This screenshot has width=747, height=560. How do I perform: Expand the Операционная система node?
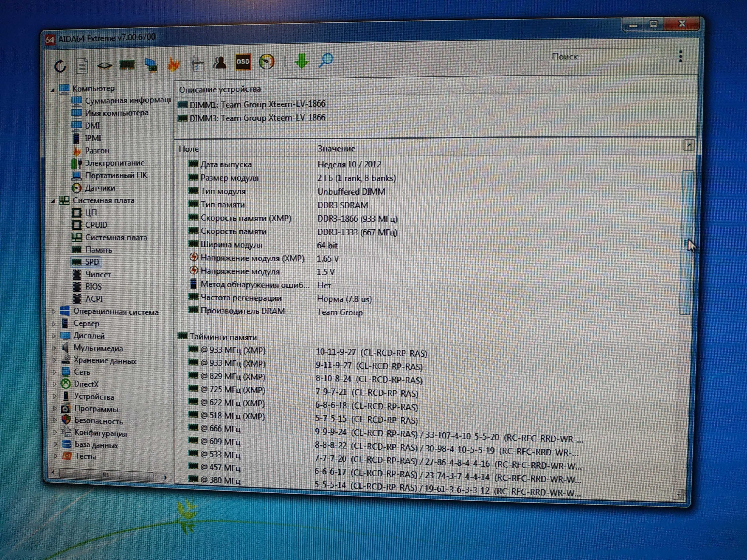(54, 312)
